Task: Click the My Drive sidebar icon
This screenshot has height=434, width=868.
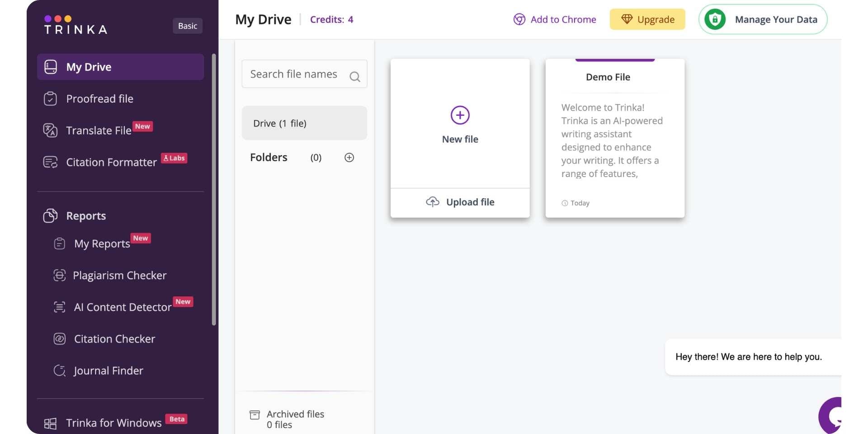Action: [x=51, y=67]
